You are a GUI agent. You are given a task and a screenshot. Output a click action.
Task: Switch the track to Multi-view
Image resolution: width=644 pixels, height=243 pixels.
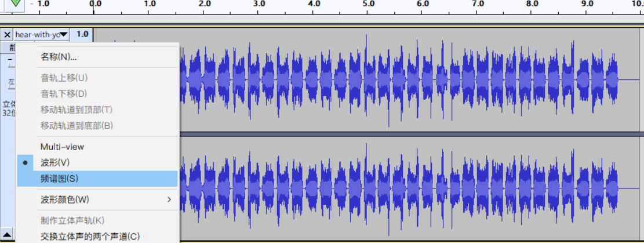[98, 147]
